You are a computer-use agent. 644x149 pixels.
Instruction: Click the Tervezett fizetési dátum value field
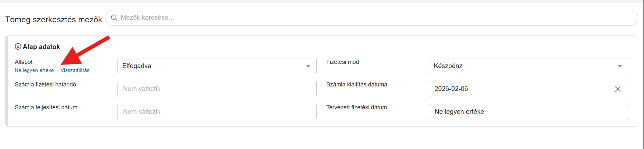[x=528, y=112]
